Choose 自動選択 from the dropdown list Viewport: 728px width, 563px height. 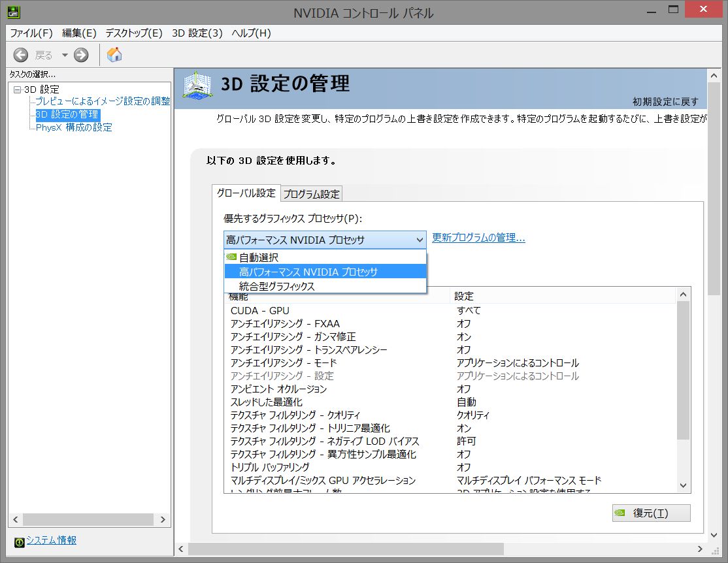pos(325,257)
